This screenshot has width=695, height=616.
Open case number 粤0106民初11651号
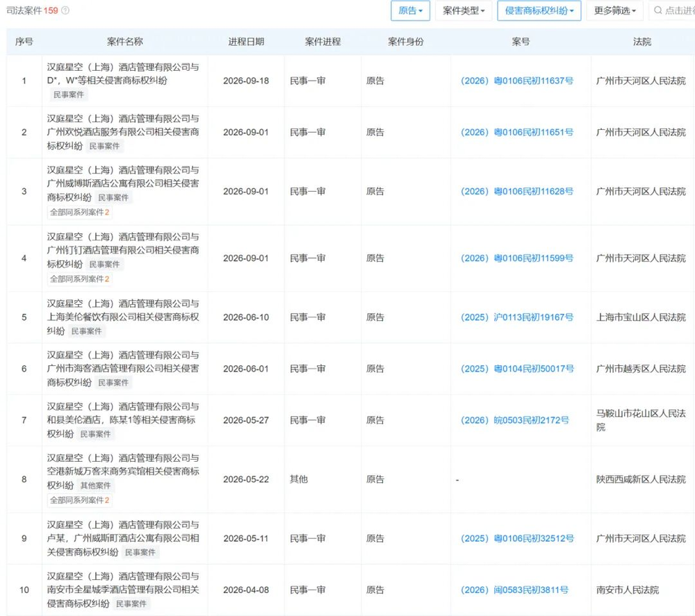(517, 132)
